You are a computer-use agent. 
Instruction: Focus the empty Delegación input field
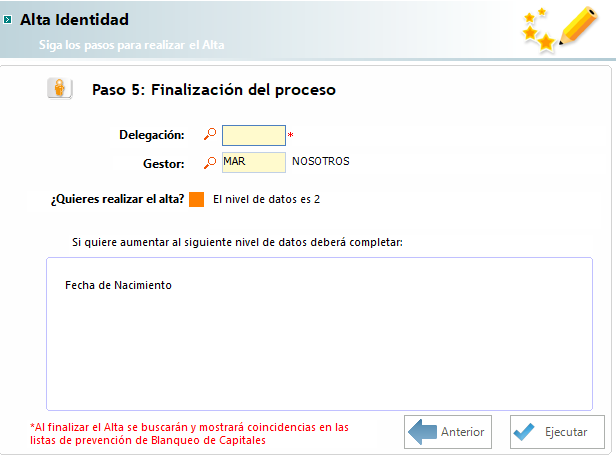[x=254, y=135]
